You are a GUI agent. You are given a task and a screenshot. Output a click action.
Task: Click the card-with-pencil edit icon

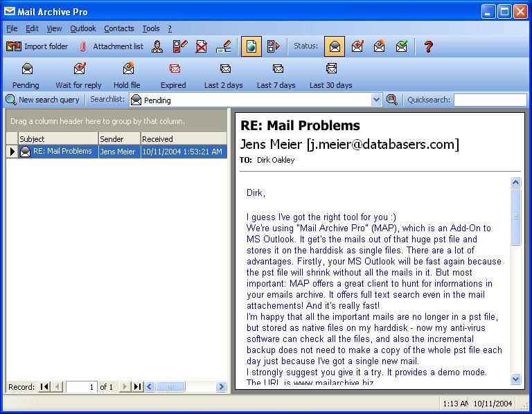coord(224,46)
